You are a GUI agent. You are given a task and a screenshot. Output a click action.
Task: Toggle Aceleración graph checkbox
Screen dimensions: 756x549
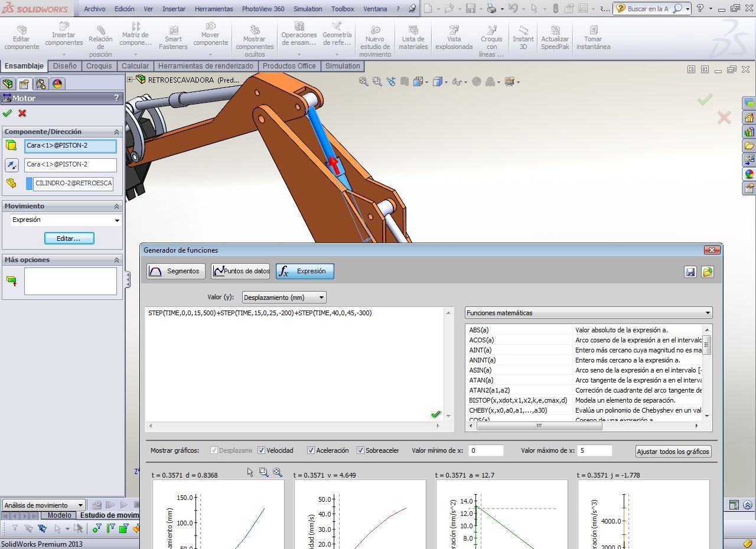click(311, 450)
